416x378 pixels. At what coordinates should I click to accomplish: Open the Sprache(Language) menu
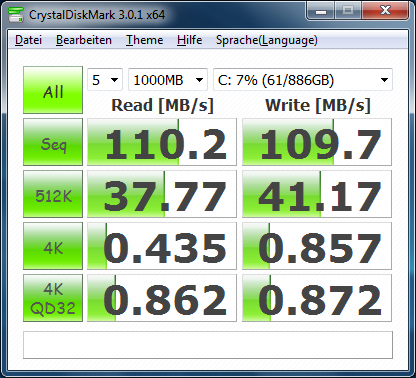click(267, 40)
